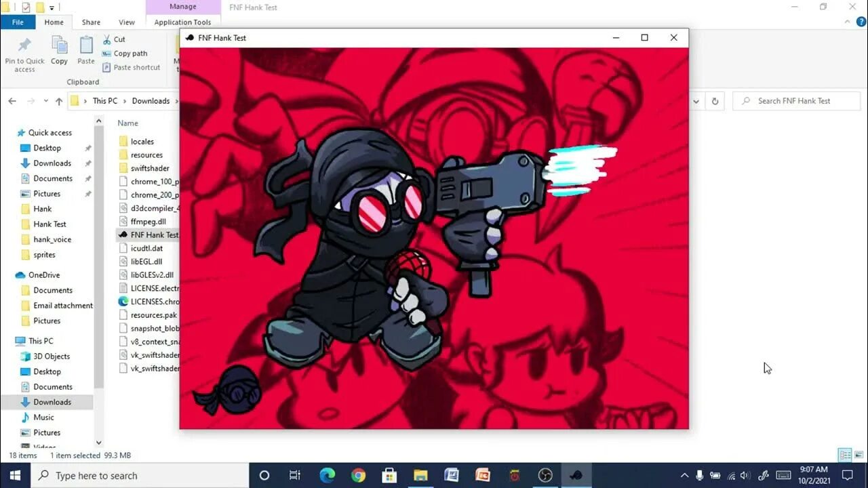
Task: Open Google Chrome from taskbar
Action: point(358,475)
